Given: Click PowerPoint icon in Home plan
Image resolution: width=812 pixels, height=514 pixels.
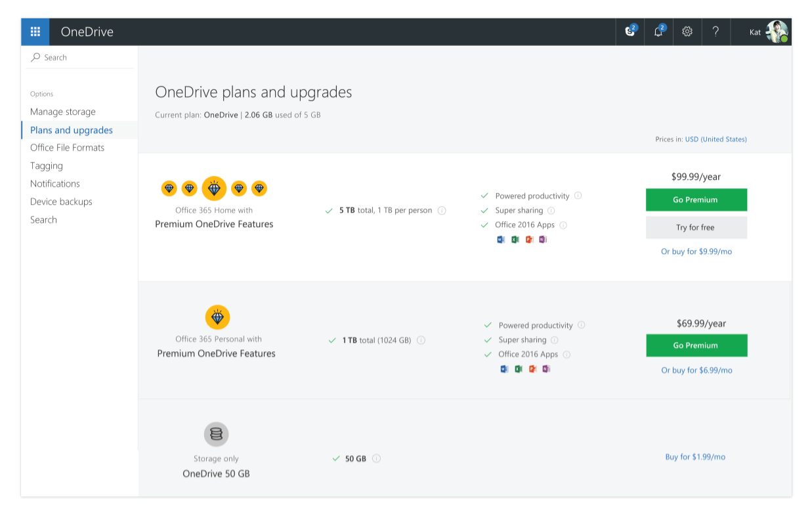Looking at the screenshot, I should point(529,240).
